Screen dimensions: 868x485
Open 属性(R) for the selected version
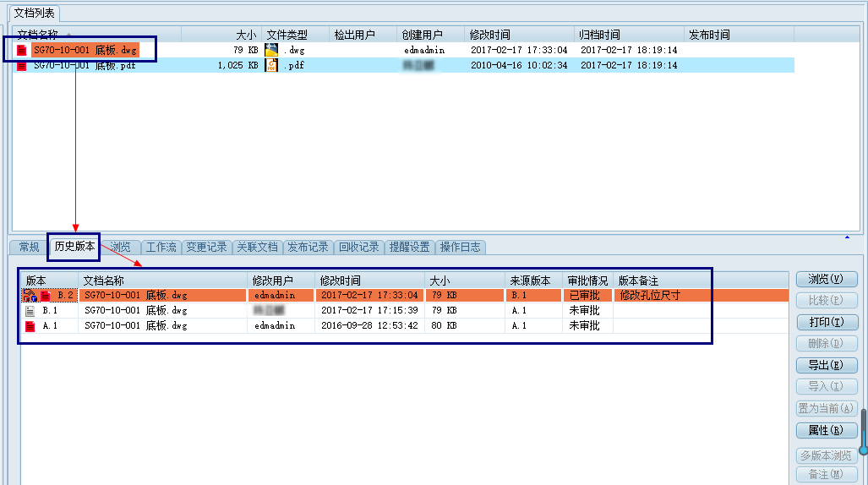tap(826, 430)
